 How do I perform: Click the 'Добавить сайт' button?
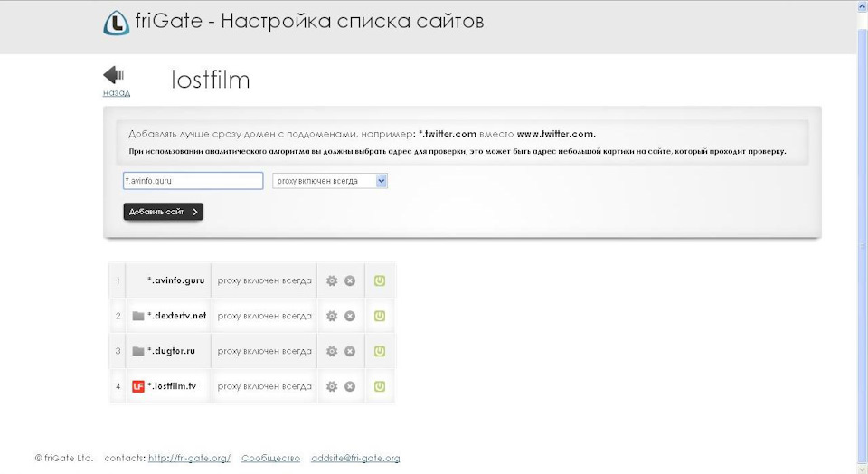[x=164, y=212]
